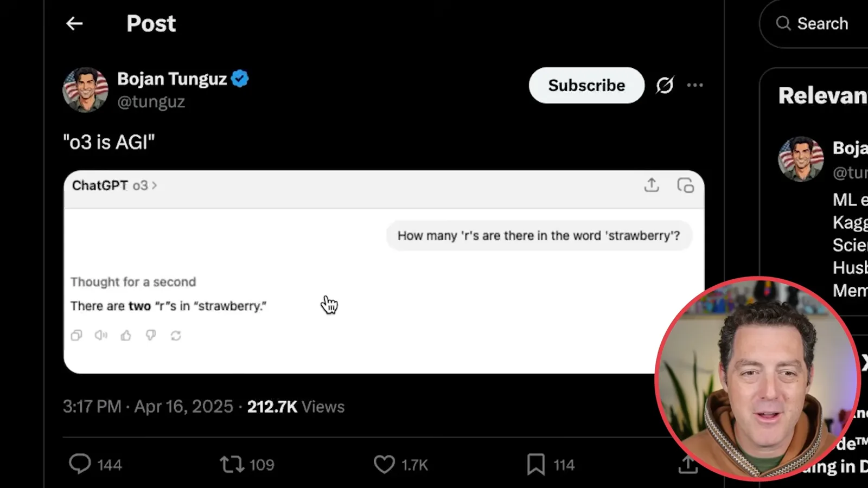Click read aloud speaker icon
This screenshot has width=868, height=488.
[101, 336]
